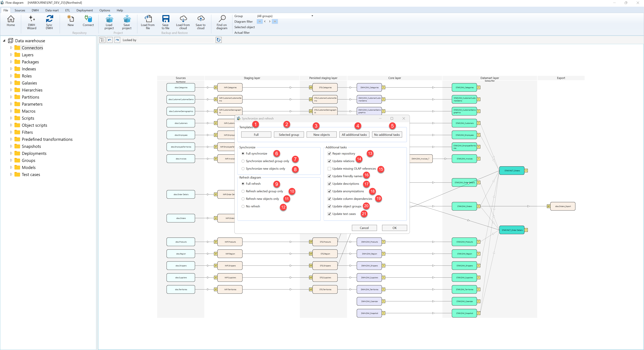Open the DWH Wizard tool

coord(32,22)
